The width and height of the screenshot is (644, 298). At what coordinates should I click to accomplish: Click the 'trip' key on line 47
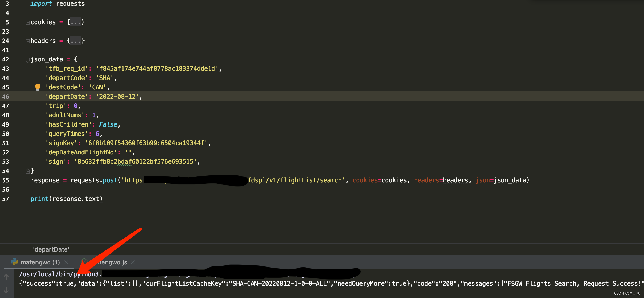pos(56,106)
